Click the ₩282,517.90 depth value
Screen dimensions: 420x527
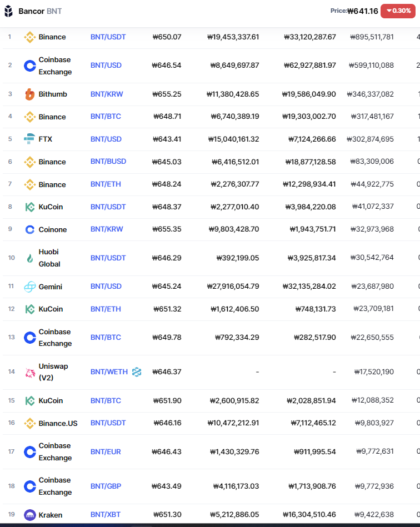click(x=315, y=337)
